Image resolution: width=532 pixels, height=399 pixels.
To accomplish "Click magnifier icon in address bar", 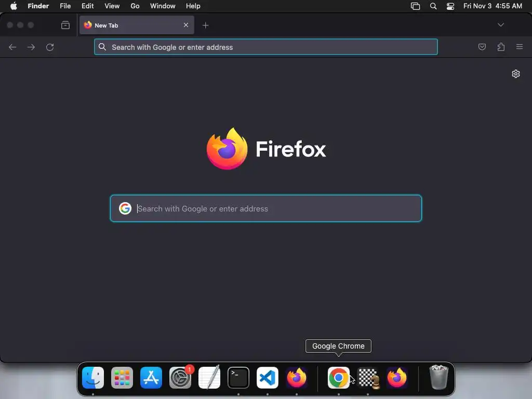I will [102, 47].
